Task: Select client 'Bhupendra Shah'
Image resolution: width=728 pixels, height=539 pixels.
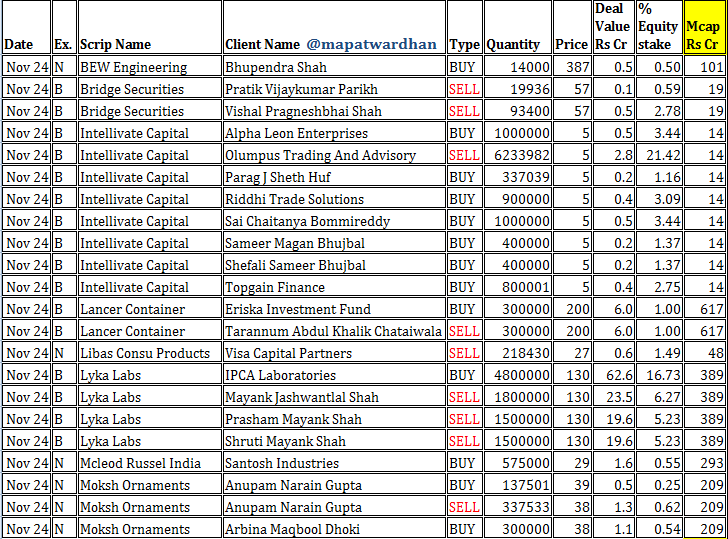Action: click(334, 67)
